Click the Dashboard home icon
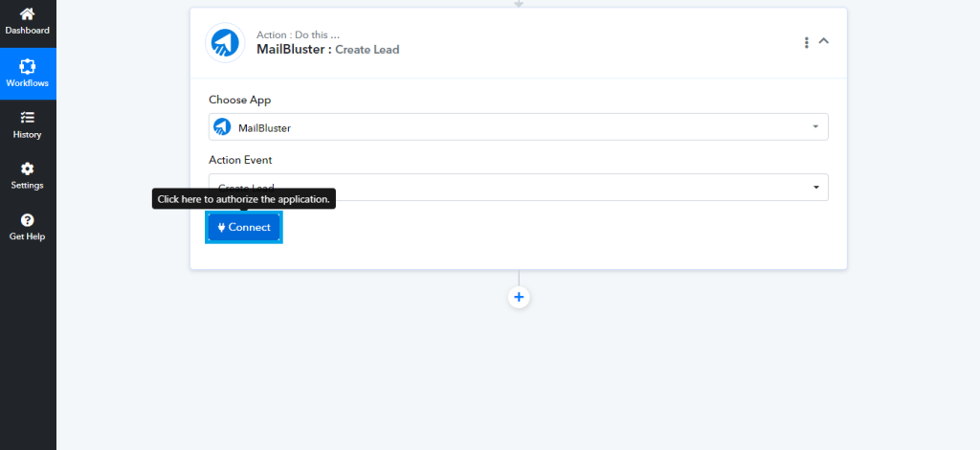Image resolution: width=980 pixels, height=450 pixels. [27, 13]
